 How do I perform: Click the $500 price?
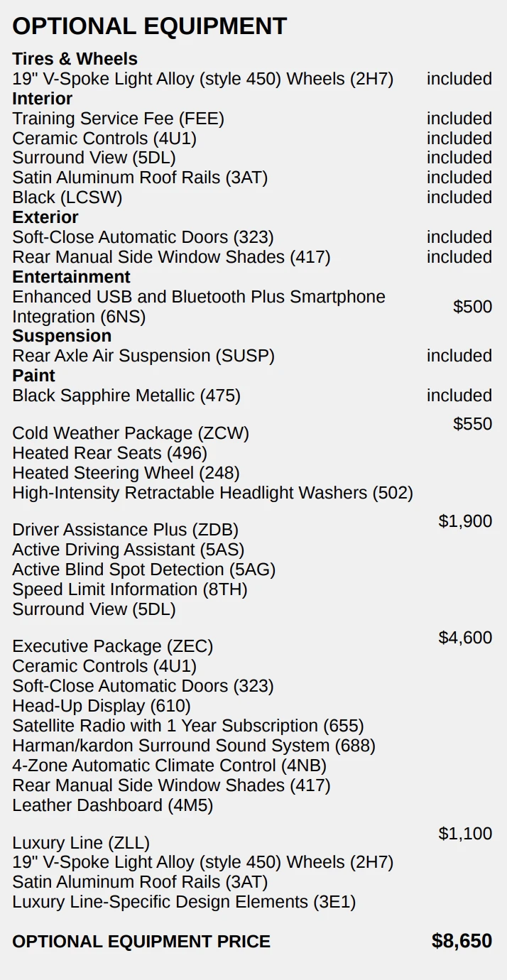coord(472,307)
